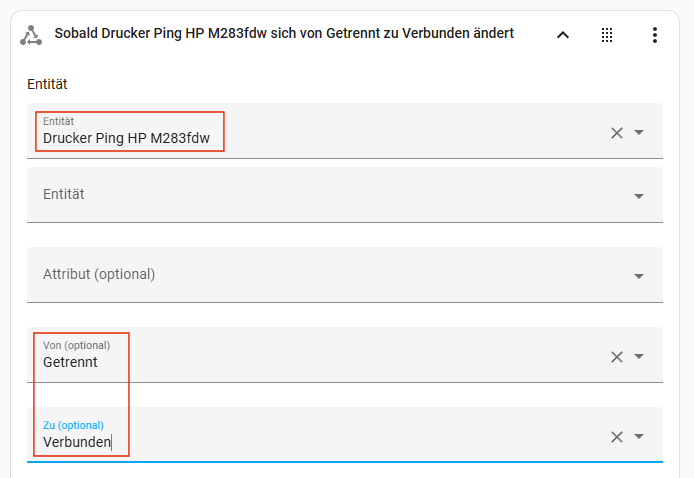The height and width of the screenshot is (478, 694).
Task: Clear the Von value Getrennt
Action: 617,357
